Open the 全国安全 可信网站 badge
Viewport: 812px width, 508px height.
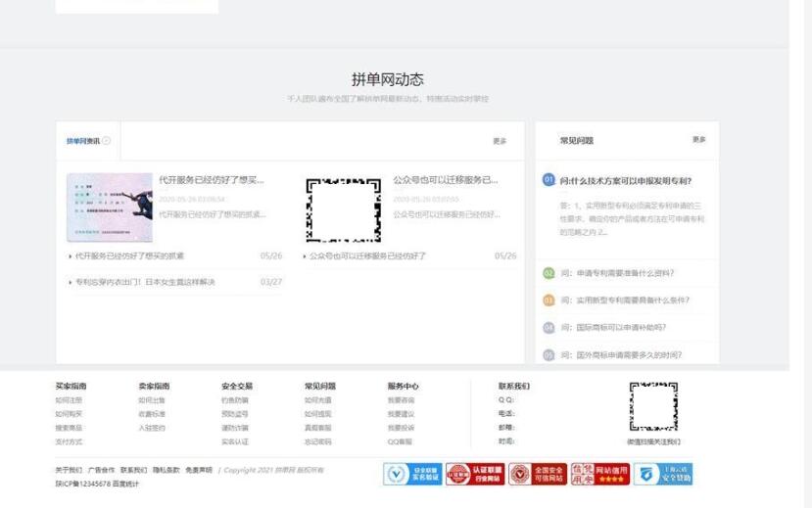(538, 475)
